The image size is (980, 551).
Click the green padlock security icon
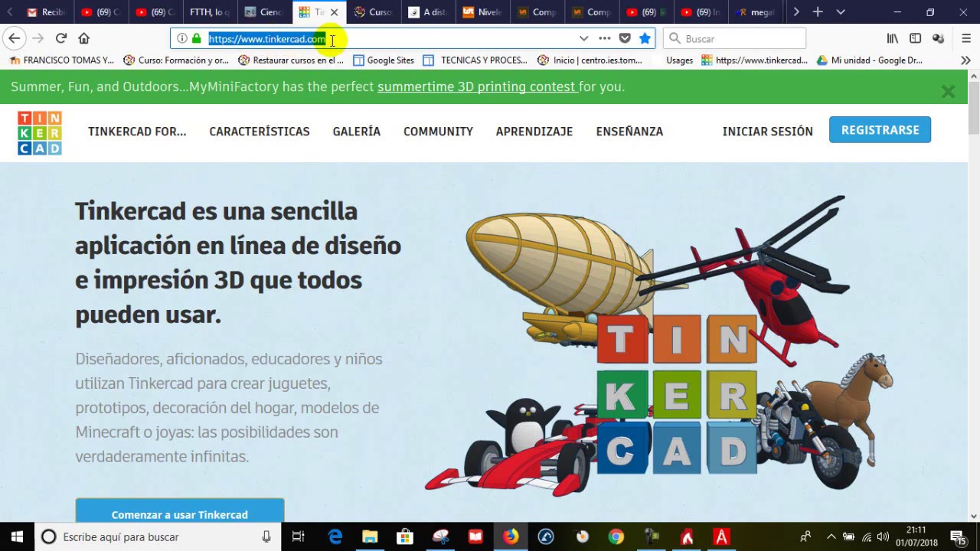(197, 38)
